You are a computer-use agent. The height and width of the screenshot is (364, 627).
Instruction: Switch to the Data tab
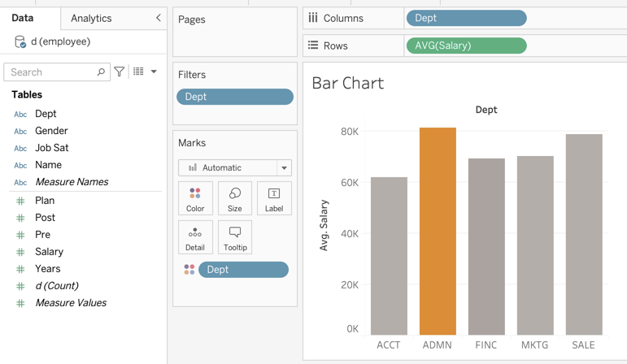point(23,18)
